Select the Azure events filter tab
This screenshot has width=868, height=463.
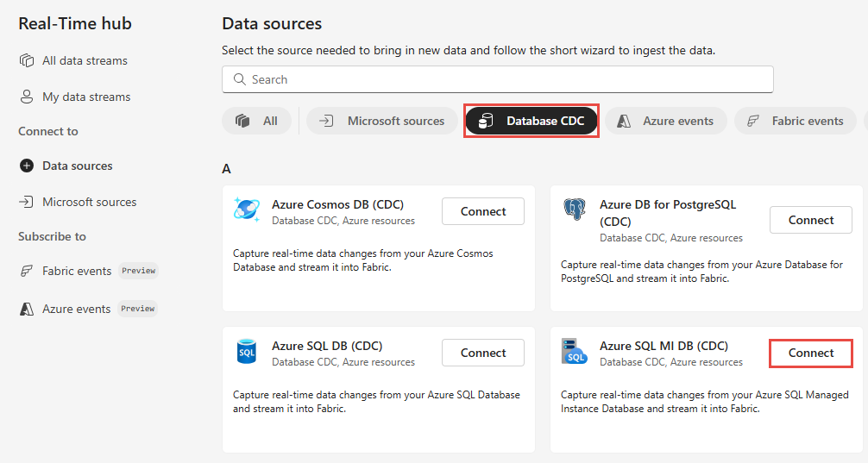666,121
